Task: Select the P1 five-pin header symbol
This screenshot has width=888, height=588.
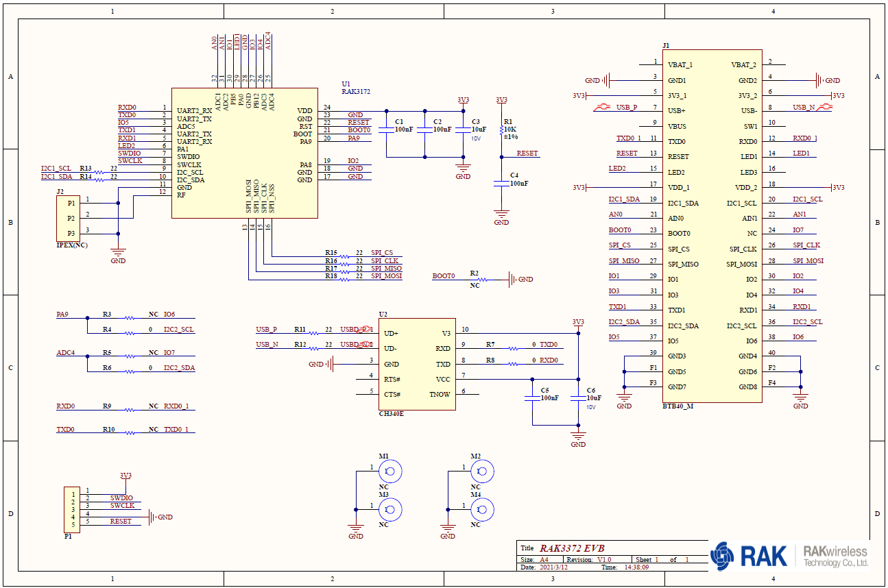Action: (71, 509)
